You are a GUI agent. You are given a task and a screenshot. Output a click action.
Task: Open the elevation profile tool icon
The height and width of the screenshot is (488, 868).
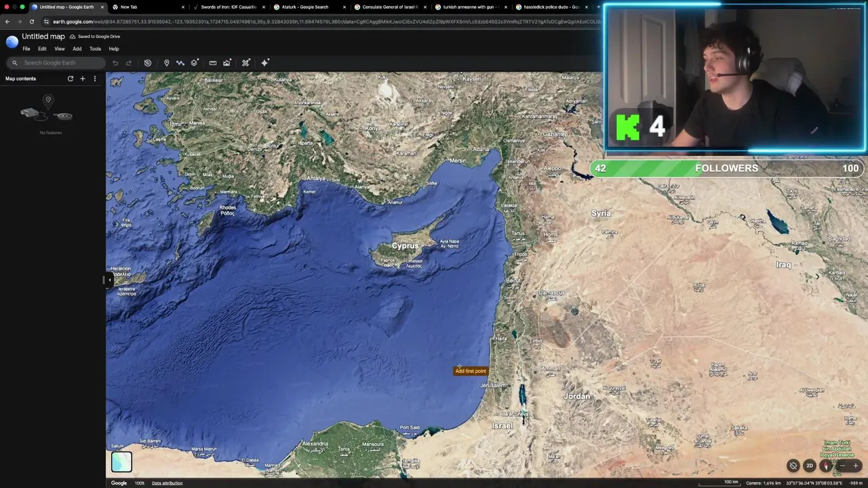(x=227, y=63)
